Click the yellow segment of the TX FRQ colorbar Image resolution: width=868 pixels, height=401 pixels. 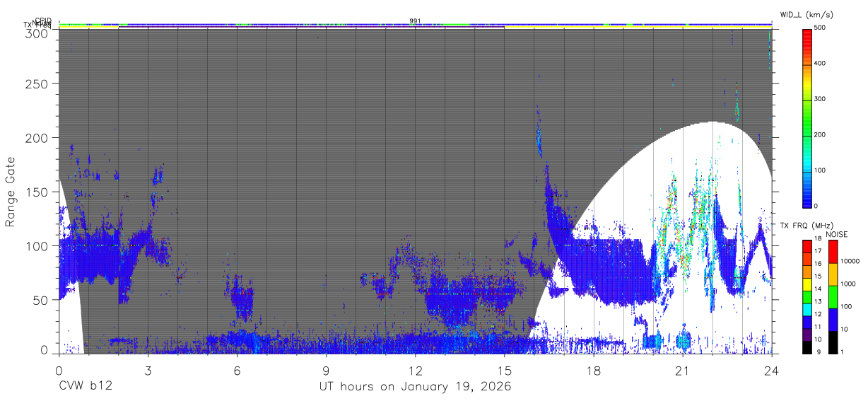[x=807, y=284]
